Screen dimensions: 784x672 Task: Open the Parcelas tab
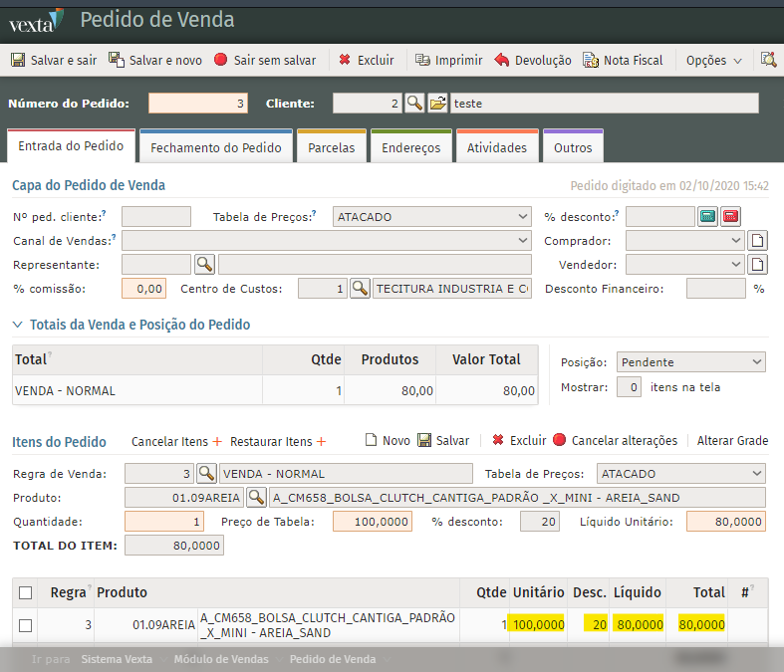coord(331,147)
